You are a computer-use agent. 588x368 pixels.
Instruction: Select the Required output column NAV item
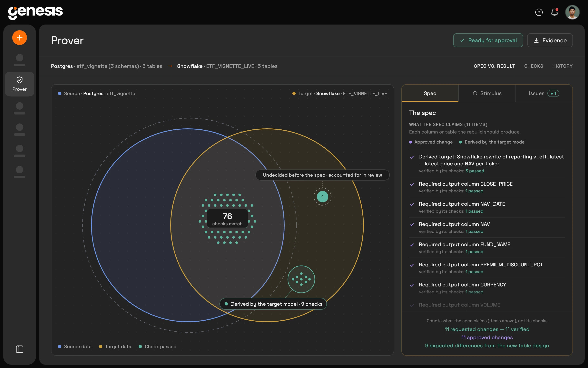pyautogui.click(x=487, y=227)
